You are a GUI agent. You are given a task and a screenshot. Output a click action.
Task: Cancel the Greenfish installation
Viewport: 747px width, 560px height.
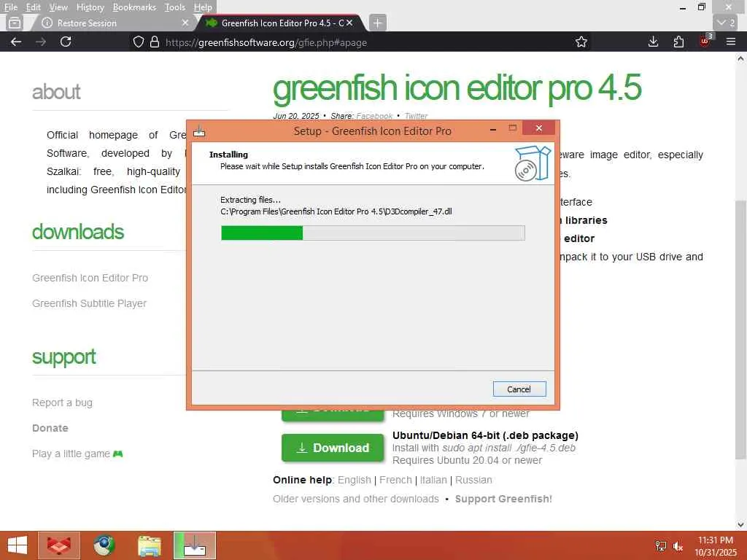[519, 389]
